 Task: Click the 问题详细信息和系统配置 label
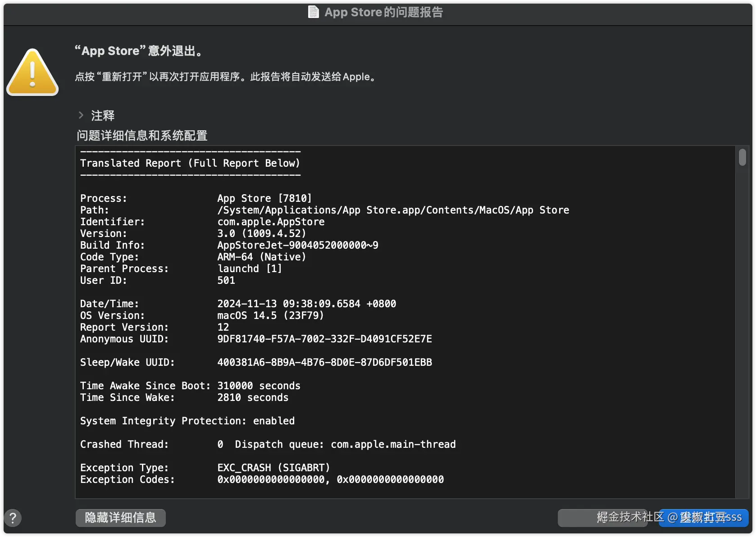[142, 135]
